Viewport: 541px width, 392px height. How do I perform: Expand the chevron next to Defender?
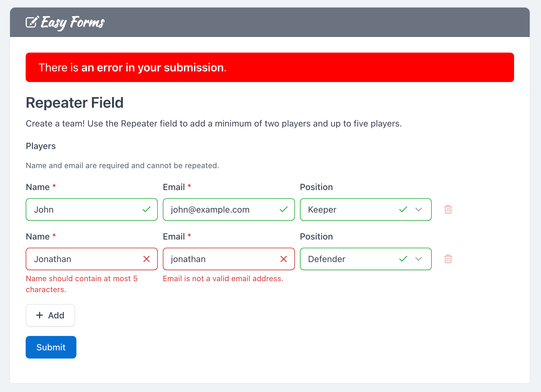pos(419,259)
